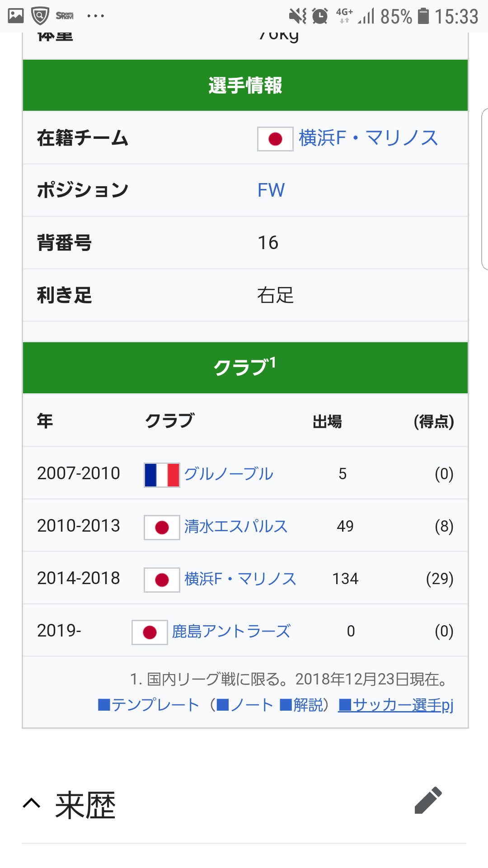Tap the gallery image icon in status bar

click(x=16, y=16)
